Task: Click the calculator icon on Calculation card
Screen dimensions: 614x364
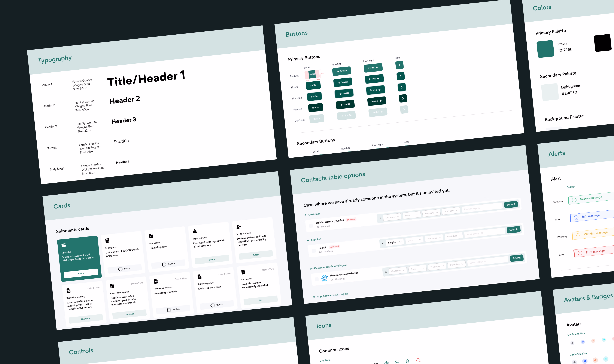Action: click(x=107, y=241)
